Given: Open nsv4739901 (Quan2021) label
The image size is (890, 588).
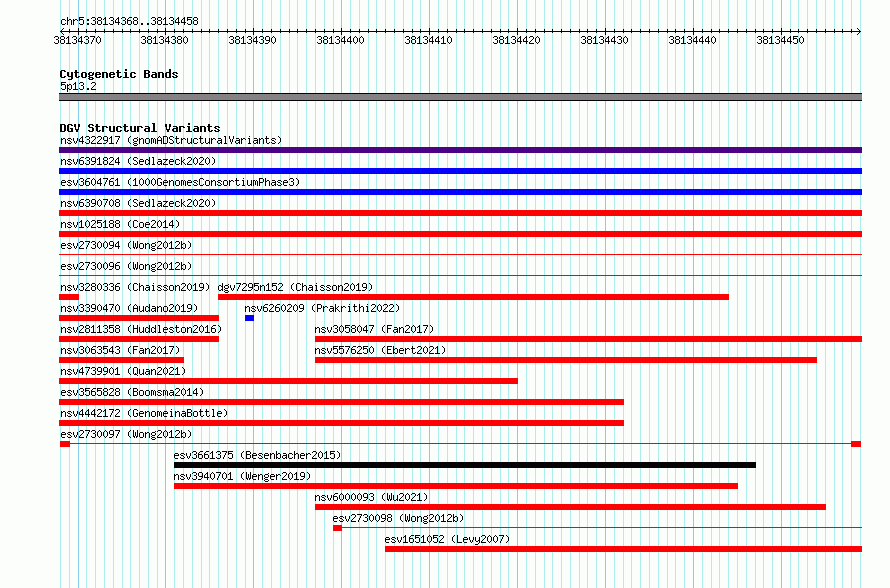Looking at the screenshot, I should click(x=123, y=371).
